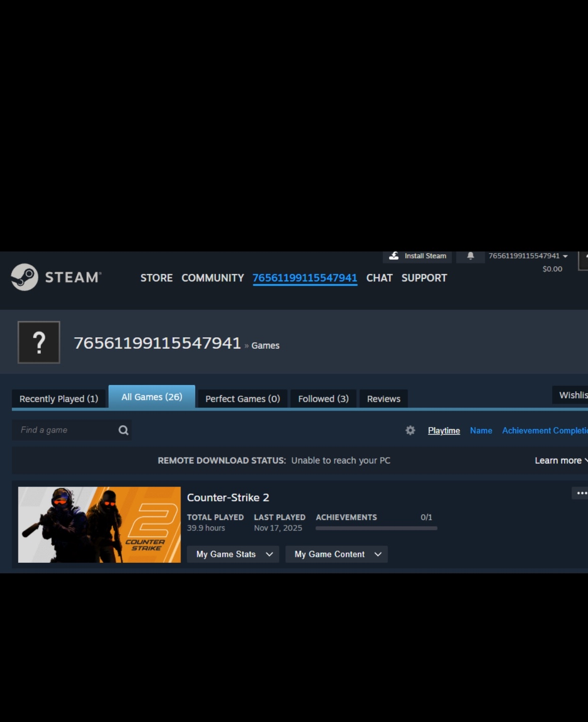Screen dimensions: 588x722
Task: Expand the My Game Content dropdown
Action: [x=337, y=554]
